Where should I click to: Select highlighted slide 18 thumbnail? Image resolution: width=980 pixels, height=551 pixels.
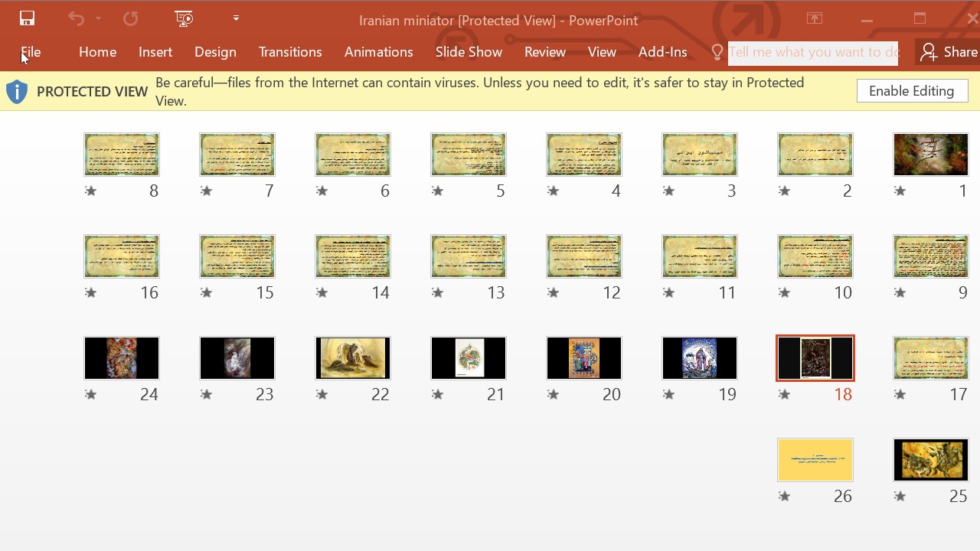pyautogui.click(x=815, y=358)
